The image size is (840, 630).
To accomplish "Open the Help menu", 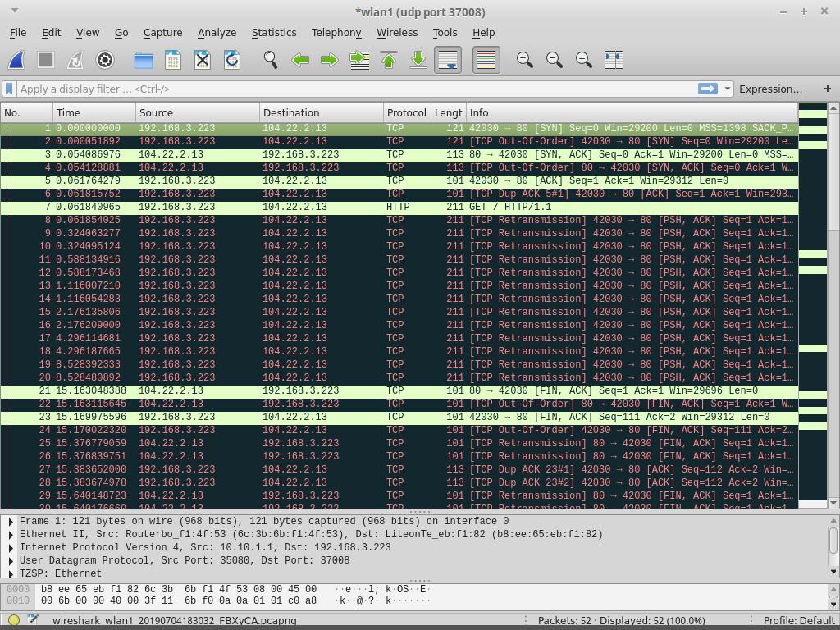I will pyautogui.click(x=484, y=33).
